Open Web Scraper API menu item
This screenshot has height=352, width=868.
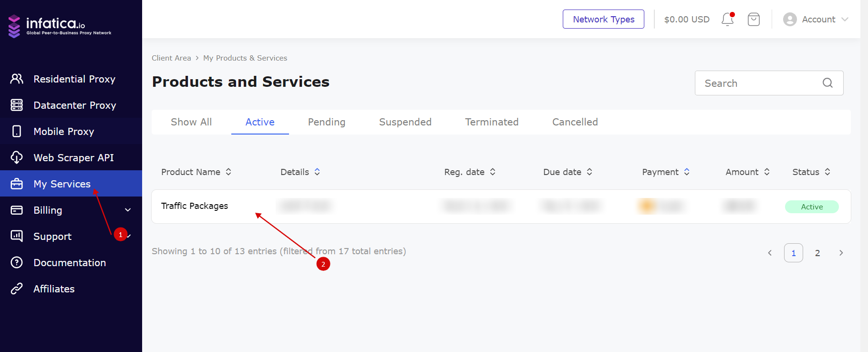pyautogui.click(x=71, y=157)
